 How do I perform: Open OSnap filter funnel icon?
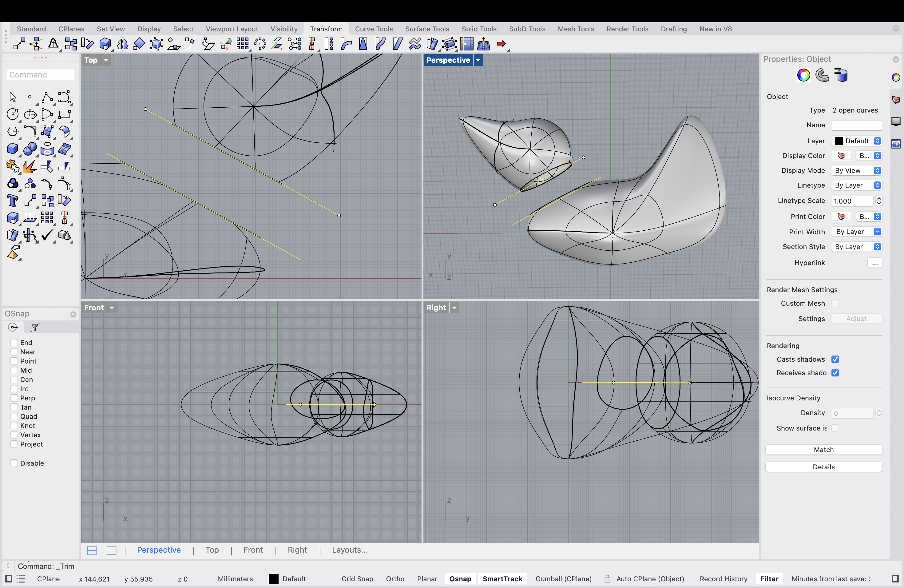pos(35,327)
